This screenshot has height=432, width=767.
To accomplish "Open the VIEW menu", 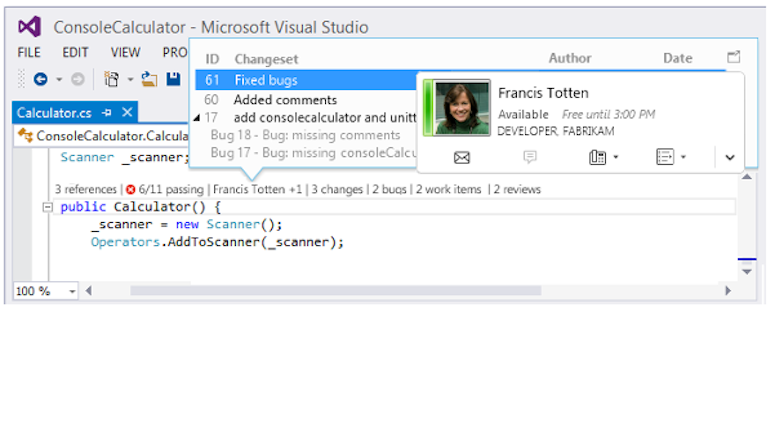I will point(125,52).
